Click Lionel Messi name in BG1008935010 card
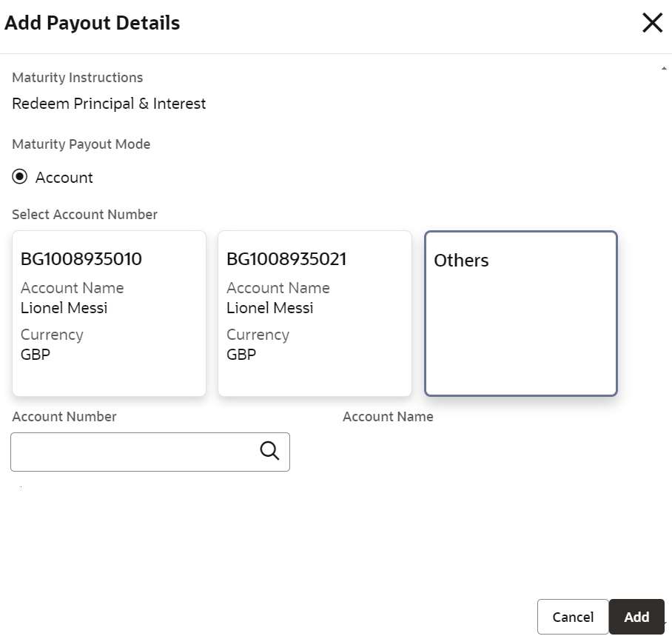This screenshot has height=636, width=672. pyautogui.click(x=64, y=308)
